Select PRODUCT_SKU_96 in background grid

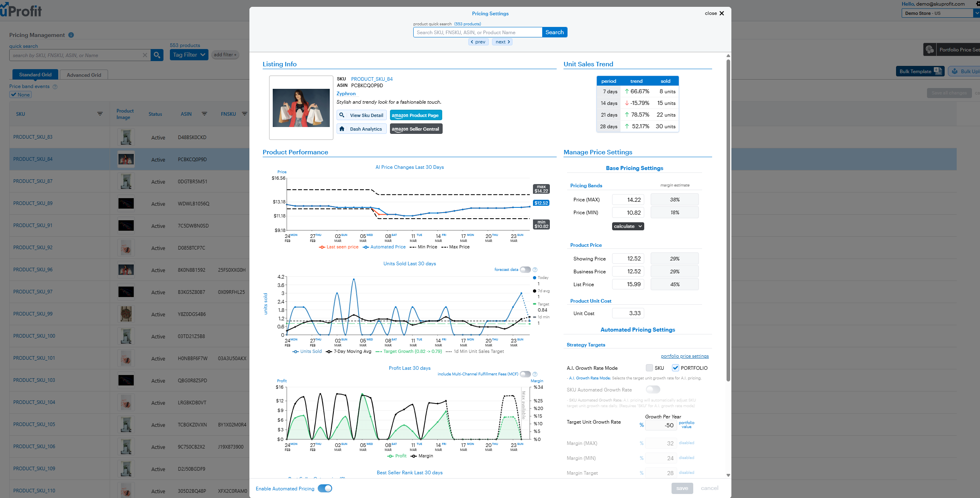33,270
